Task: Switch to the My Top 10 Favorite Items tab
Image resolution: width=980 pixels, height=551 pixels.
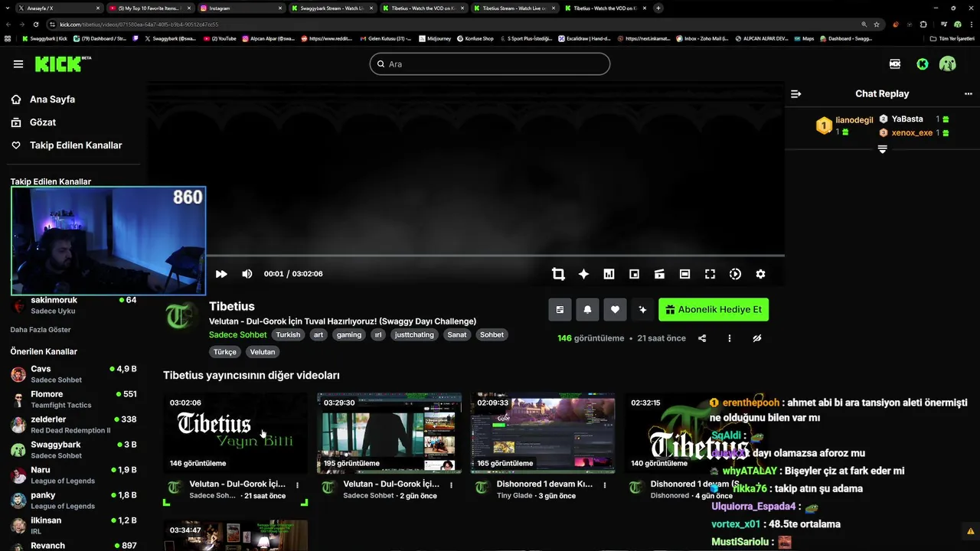Action: [150, 8]
